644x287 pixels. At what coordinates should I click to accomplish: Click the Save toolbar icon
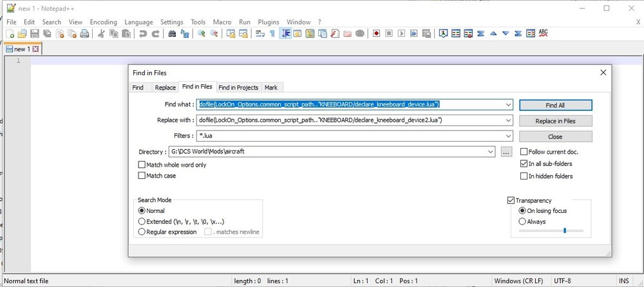coord(35,33)
